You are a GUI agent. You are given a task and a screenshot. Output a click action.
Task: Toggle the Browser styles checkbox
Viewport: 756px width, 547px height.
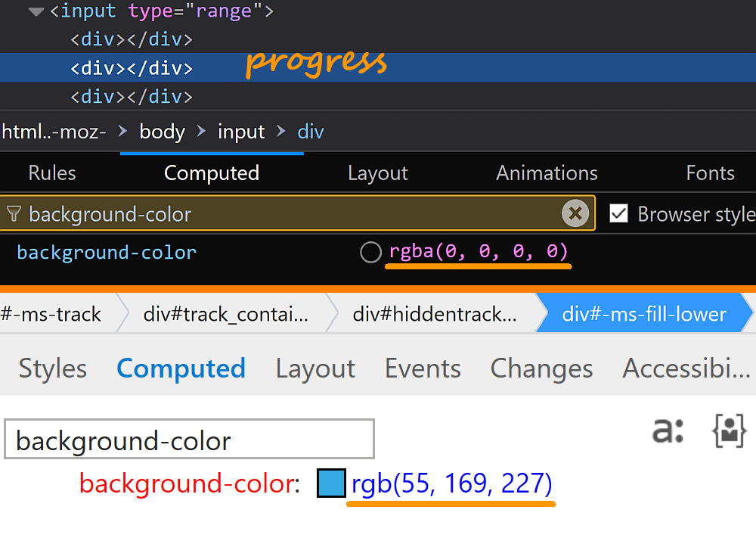(x=619, y=214)
